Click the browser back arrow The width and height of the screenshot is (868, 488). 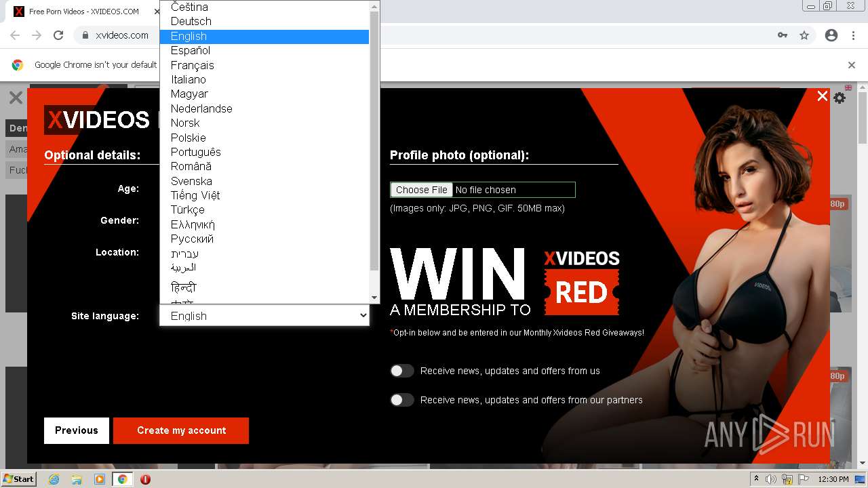[15, 35]
